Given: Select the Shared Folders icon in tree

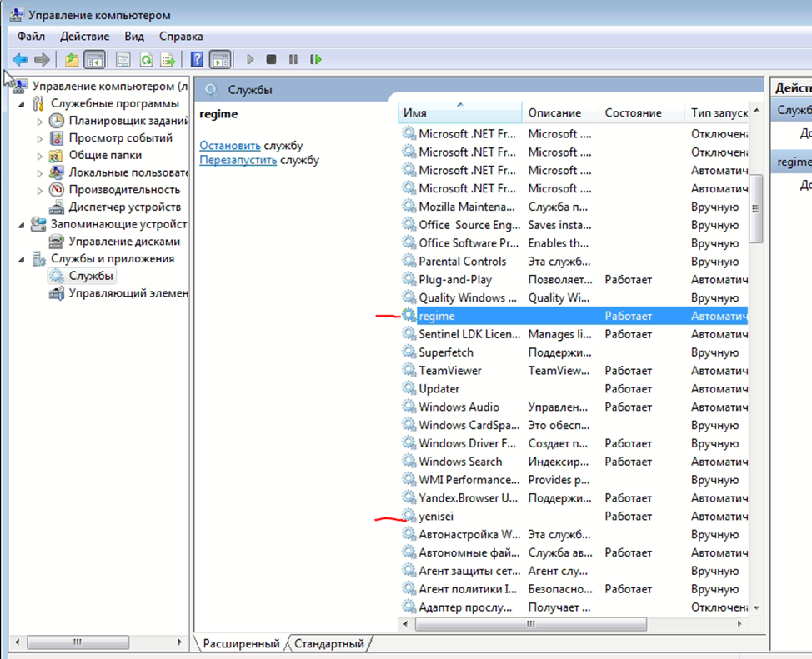Looking at the screenshot, I should (x=56, y=155).
